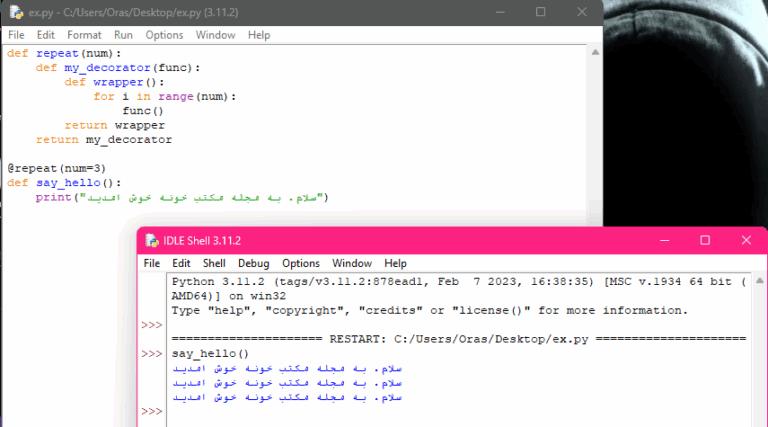Open the Edit menu in ex.py editor
768x427 pixels.
pos(46,35)
